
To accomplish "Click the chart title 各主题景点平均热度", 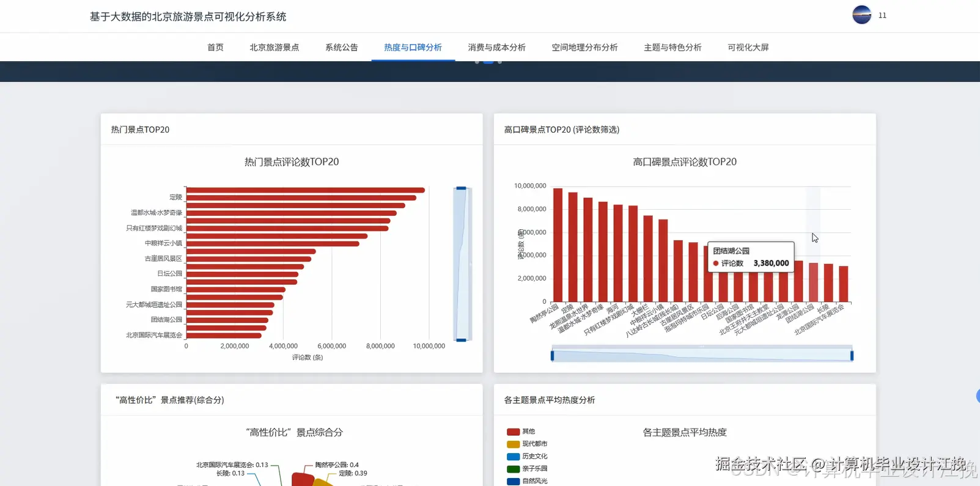I will [x=685, y=432].
